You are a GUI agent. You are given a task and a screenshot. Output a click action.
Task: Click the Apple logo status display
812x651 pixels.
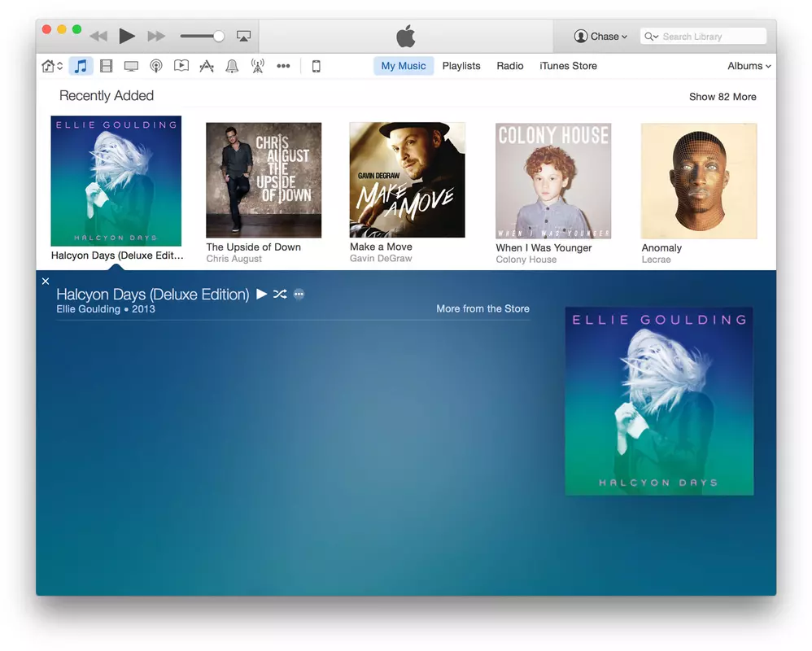click(x=406, y=36)
